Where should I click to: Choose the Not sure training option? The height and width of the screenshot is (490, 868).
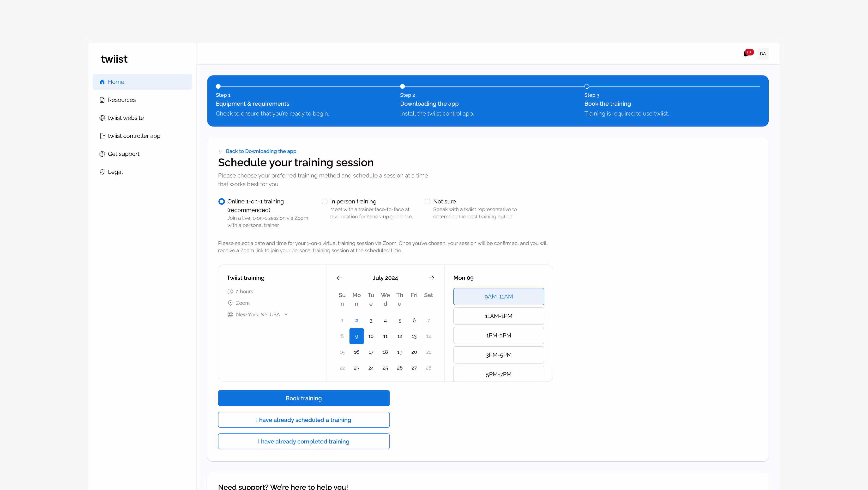(x=427, y=201)
